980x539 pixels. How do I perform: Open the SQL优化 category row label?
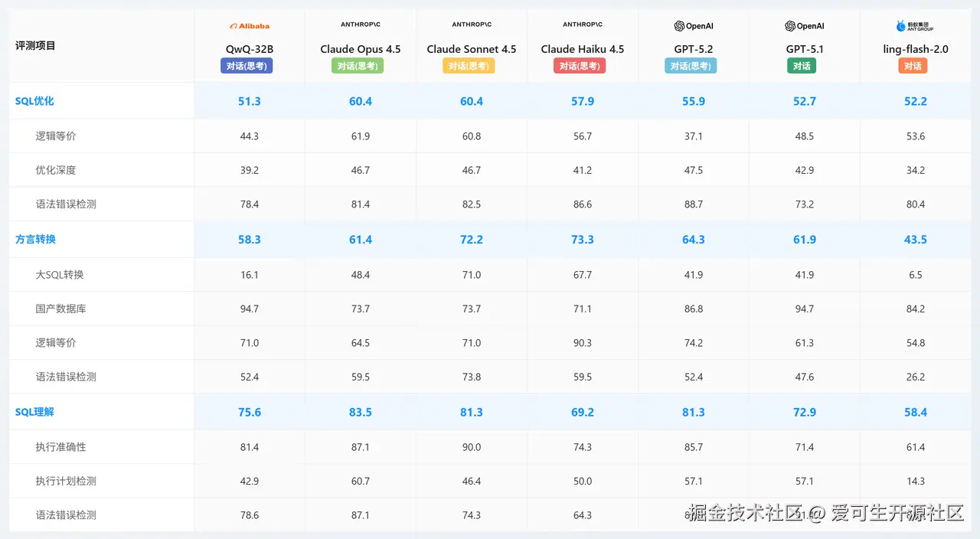coord(34,101)
